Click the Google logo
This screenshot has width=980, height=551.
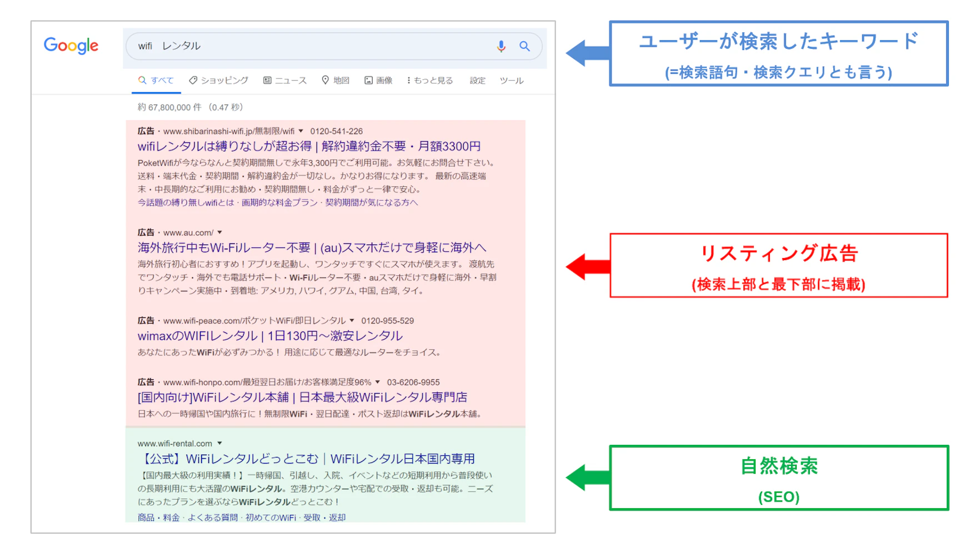(x=71, y=46)
